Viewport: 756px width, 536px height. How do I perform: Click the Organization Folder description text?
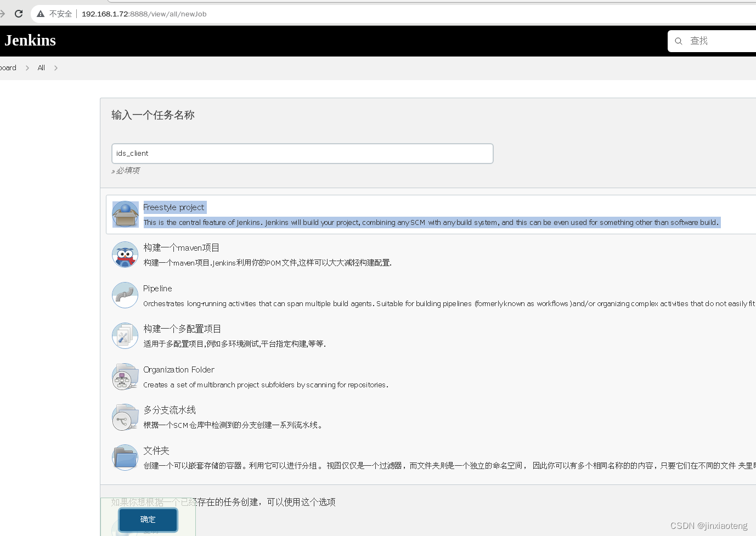click(x=266, y=385)
